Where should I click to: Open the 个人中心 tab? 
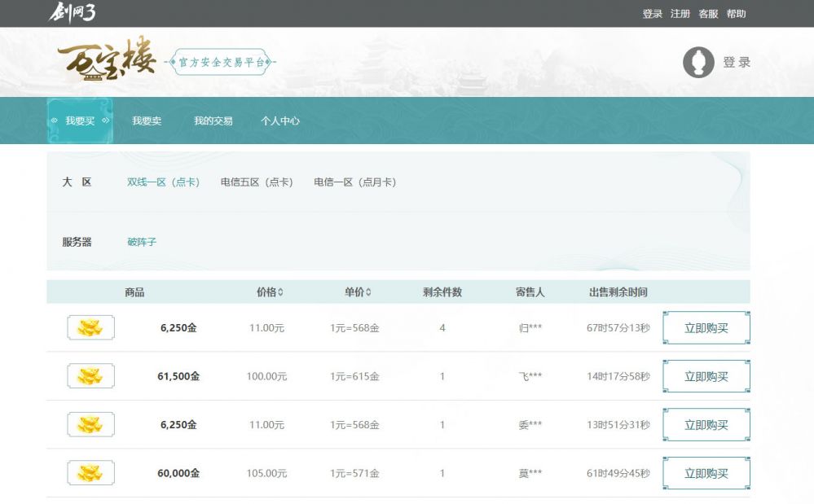[x=280, y=121]
